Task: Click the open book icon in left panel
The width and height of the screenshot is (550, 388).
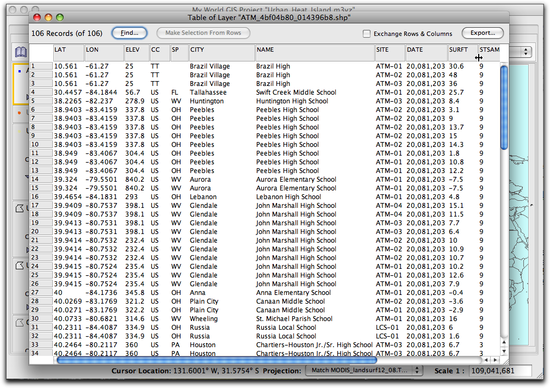Action: [x=21, y=52]
